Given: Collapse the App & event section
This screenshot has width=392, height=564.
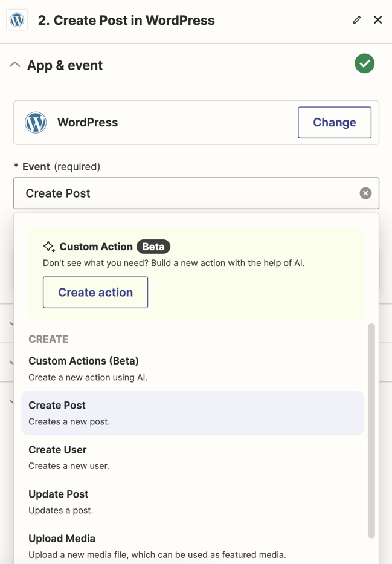Looking at the screenshot, I should pyautogui.click(x=14, y=65).
